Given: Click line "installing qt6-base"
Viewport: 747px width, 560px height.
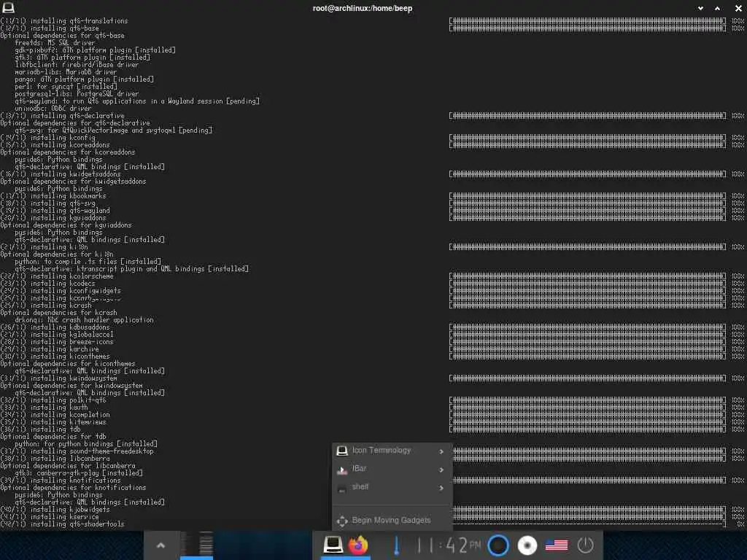Looking at the screenshot, I should pyautogui.click(x=50, y=28).
